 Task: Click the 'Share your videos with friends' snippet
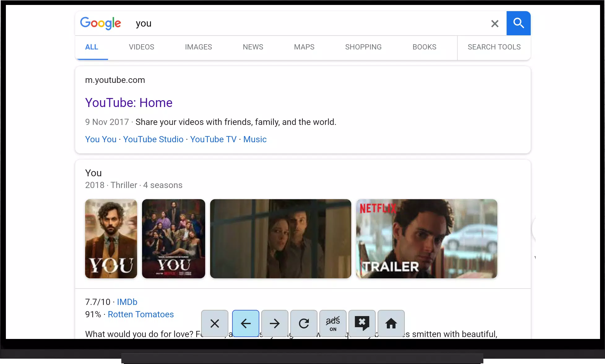236,122
